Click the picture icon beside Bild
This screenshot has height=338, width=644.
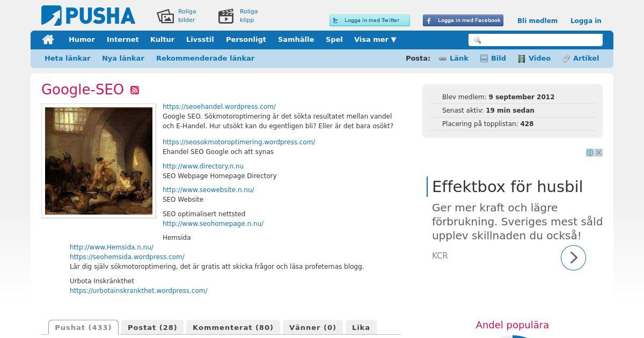[x=484, y=58]
